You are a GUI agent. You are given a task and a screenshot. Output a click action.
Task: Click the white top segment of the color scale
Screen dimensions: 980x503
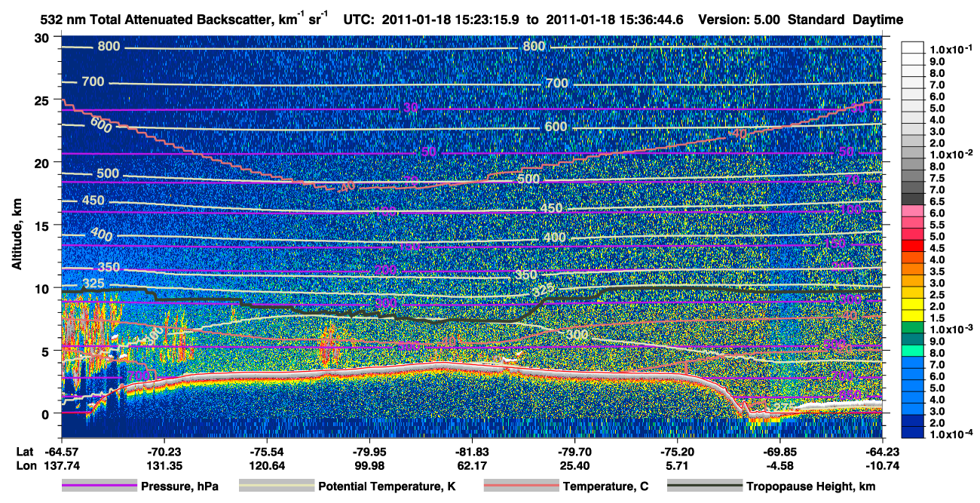point(912,47)
